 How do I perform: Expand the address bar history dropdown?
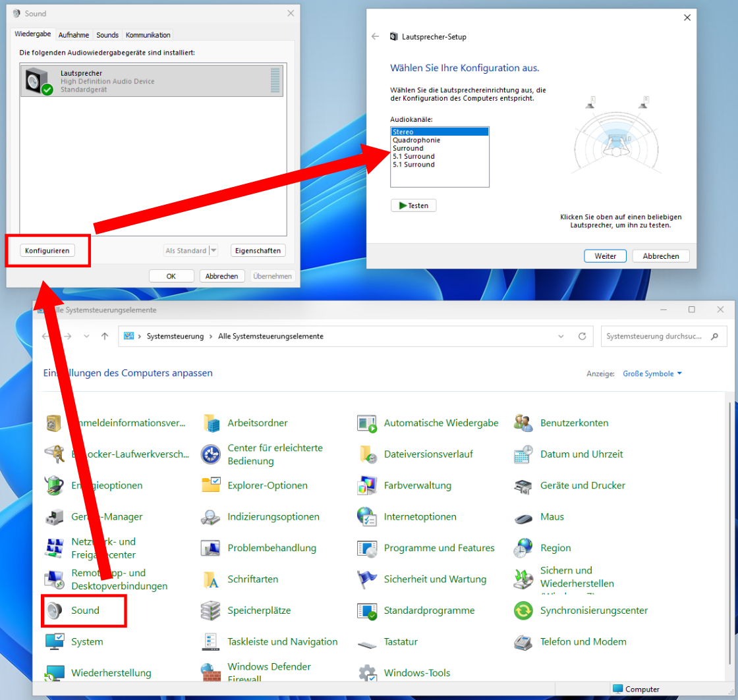pos(561,336)
